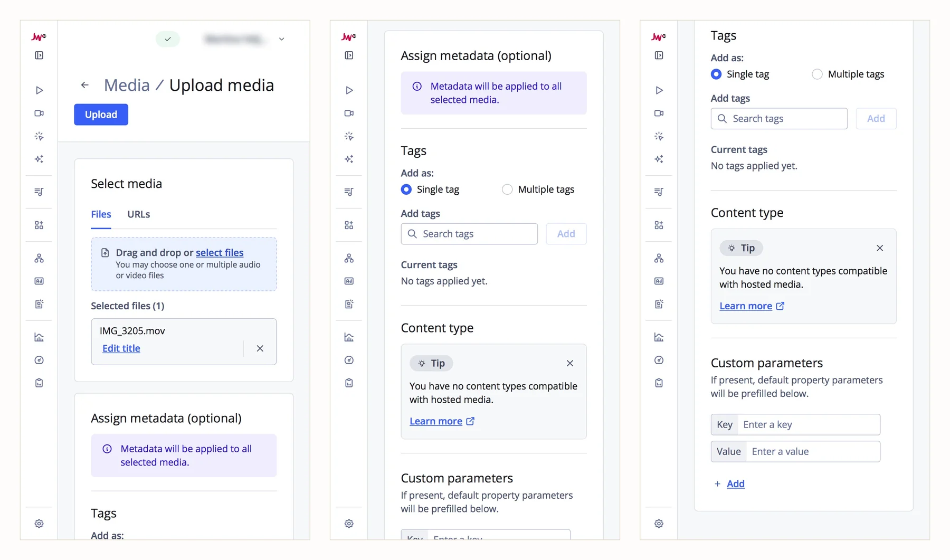
Task: Click the Add tag button in middle panel
Action: point(566,234)
